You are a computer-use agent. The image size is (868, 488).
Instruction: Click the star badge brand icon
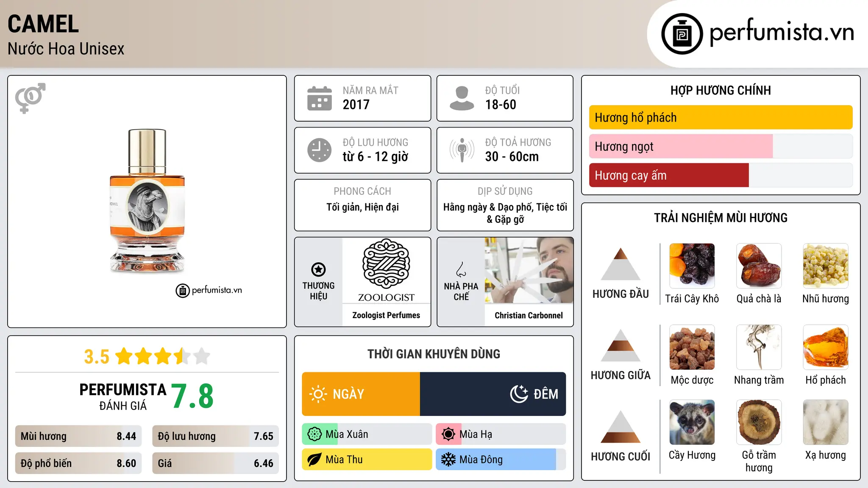[318, 269]
